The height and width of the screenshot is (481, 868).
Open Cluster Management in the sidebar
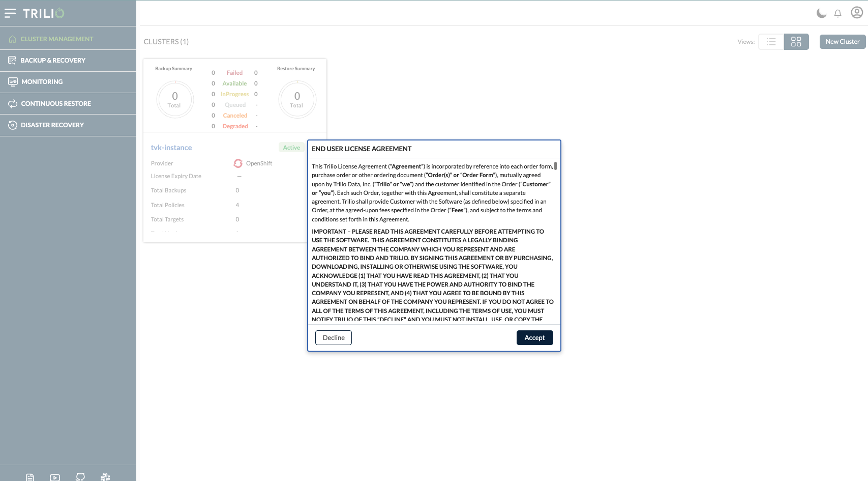tap(56, 39)
